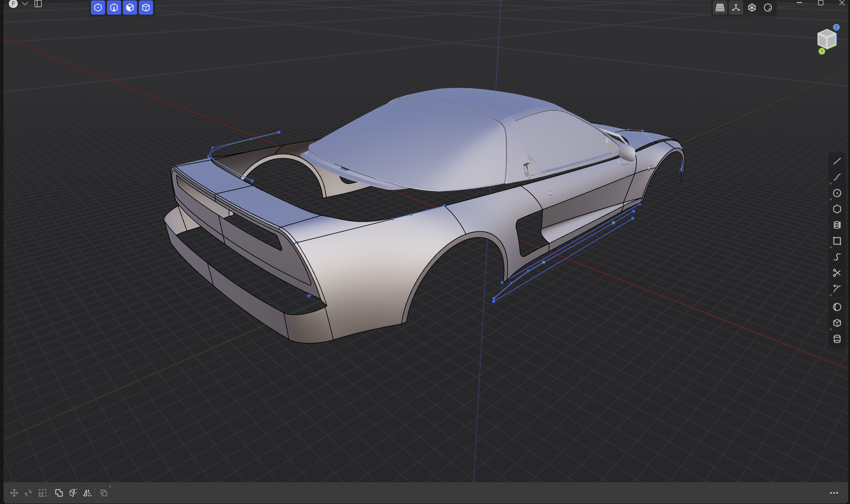
Task: Select the Line tool
Action: tap(837, 161)
